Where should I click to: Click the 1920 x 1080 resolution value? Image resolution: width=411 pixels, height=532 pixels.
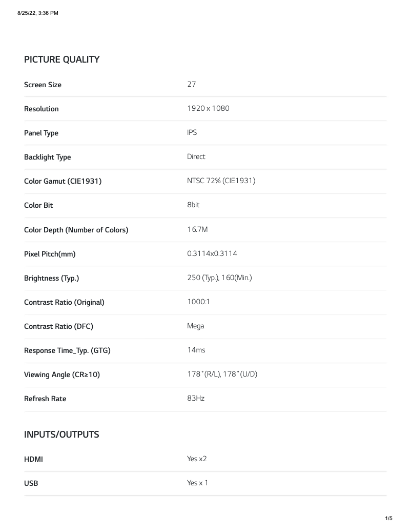pos(208,108)
